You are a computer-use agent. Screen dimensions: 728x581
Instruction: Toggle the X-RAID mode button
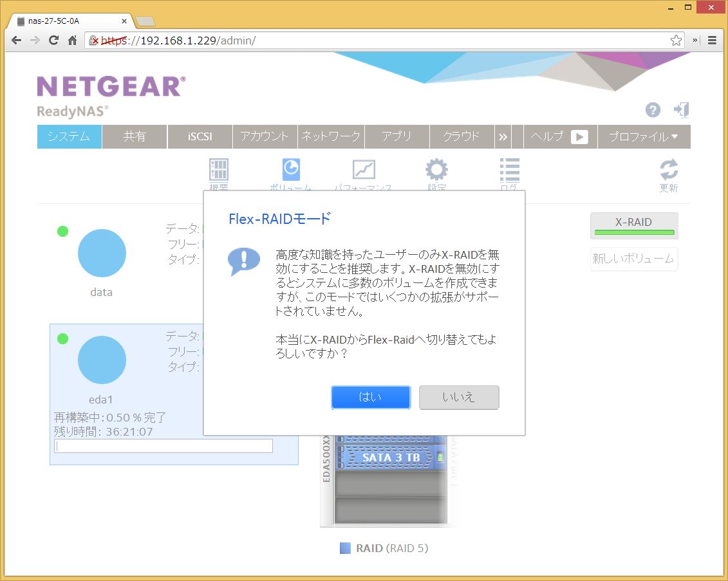coord(634,225)
